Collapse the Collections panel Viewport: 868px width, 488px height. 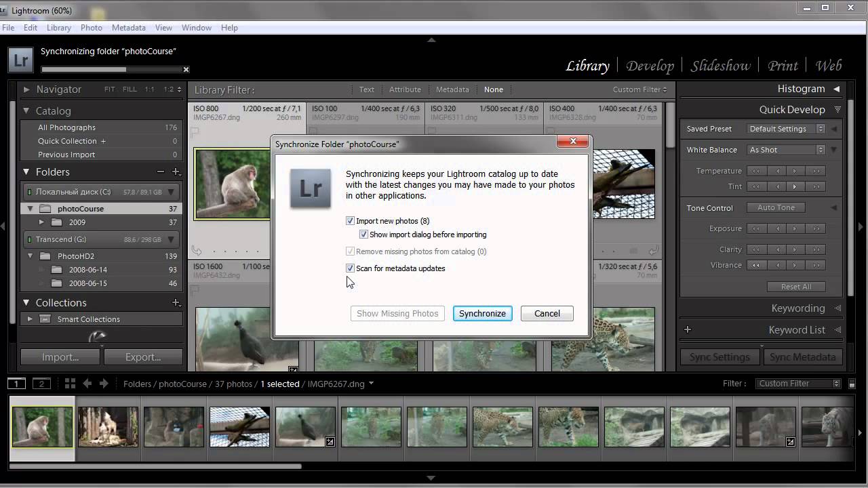[26, 303]
